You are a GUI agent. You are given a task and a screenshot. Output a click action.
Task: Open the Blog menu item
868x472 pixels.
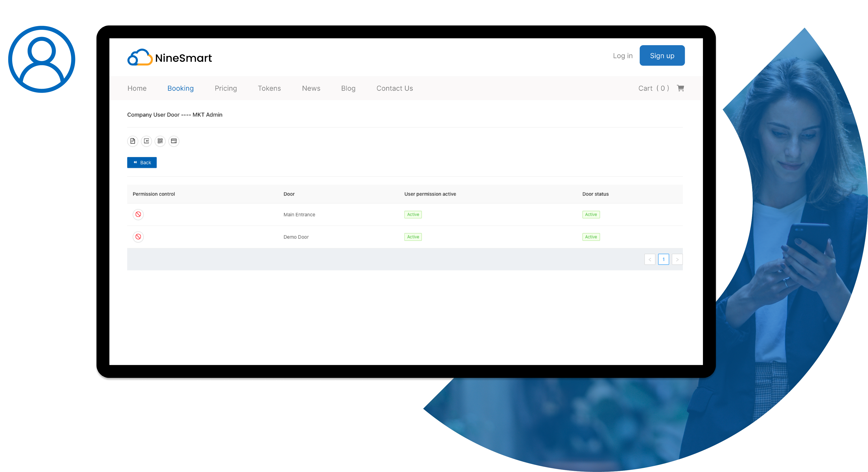click(348, 88)
